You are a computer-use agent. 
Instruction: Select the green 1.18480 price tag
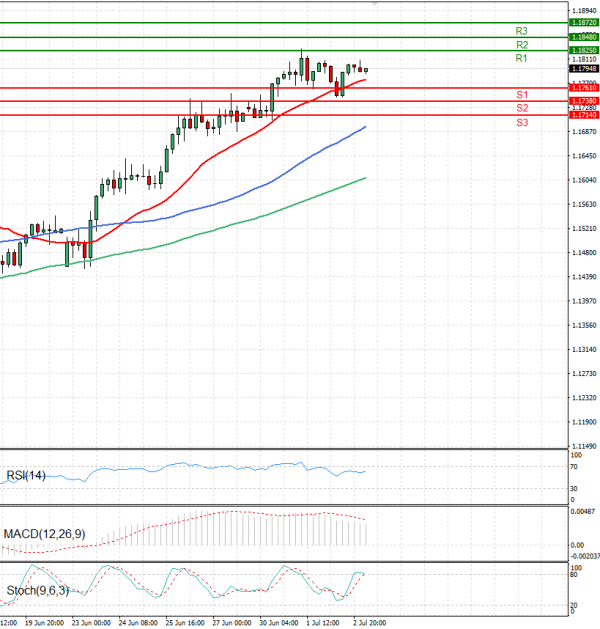(584, 37)
